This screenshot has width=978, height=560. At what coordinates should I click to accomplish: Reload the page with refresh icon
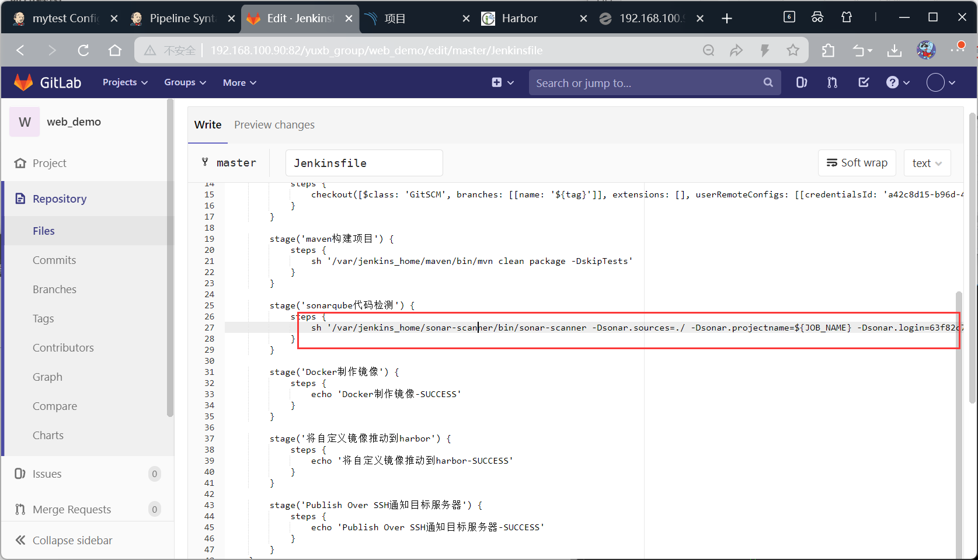coord(83,50)
